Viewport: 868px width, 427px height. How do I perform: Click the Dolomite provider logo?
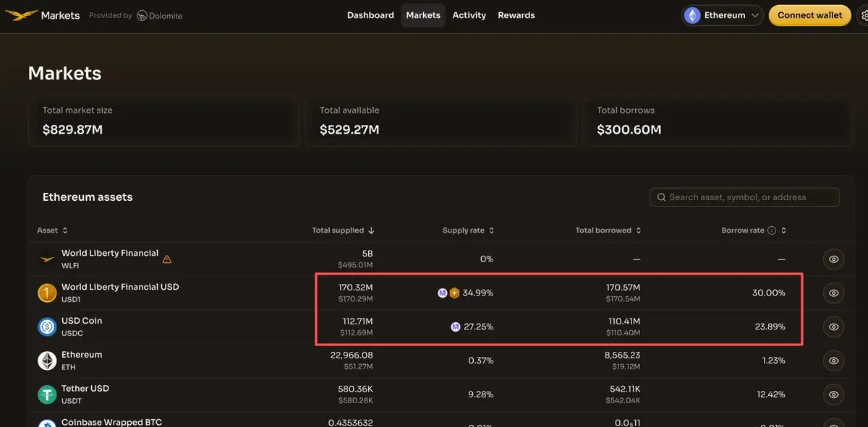click(x=159, y=16)
